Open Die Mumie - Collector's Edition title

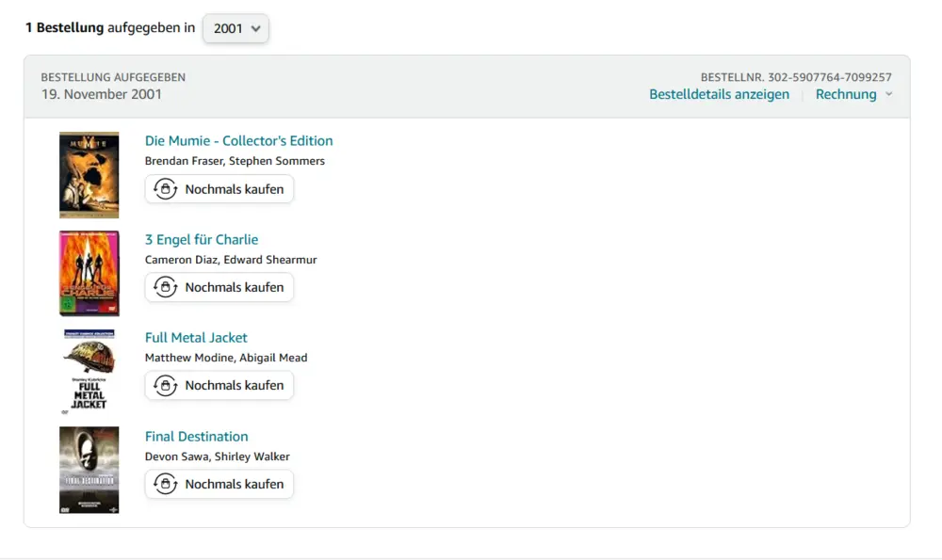click(238, 140)
